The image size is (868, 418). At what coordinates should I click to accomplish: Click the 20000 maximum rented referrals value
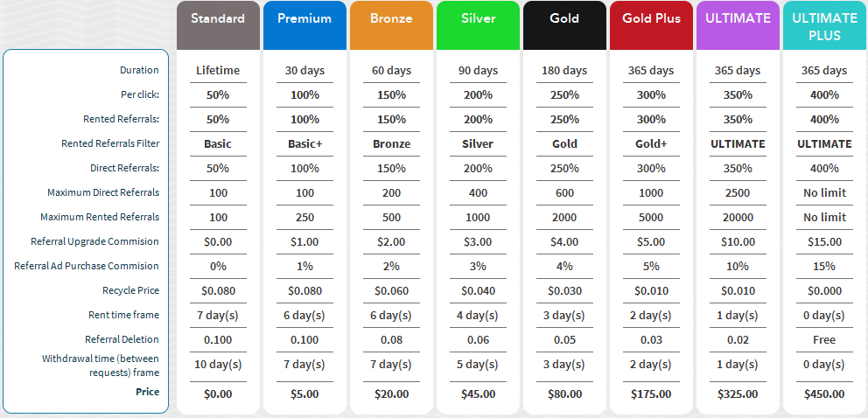point(738,217)
